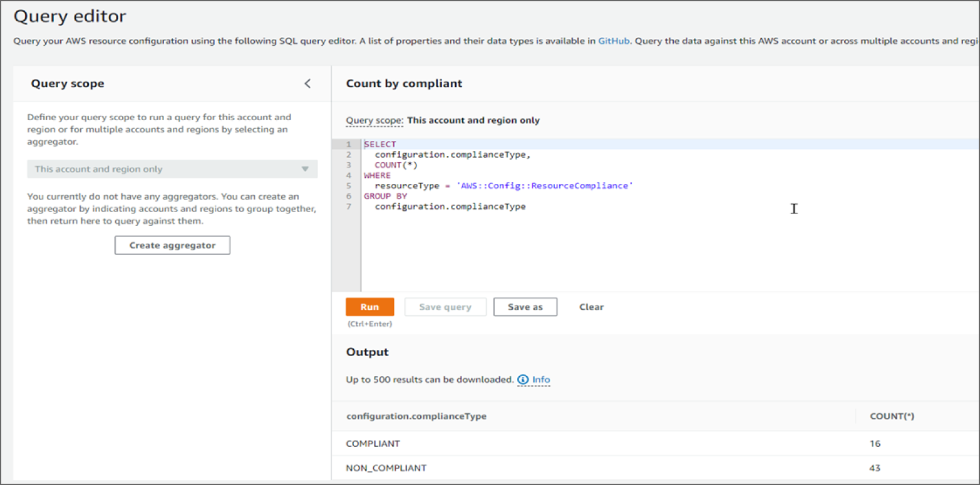Click the Save as button

coord(525,307)
